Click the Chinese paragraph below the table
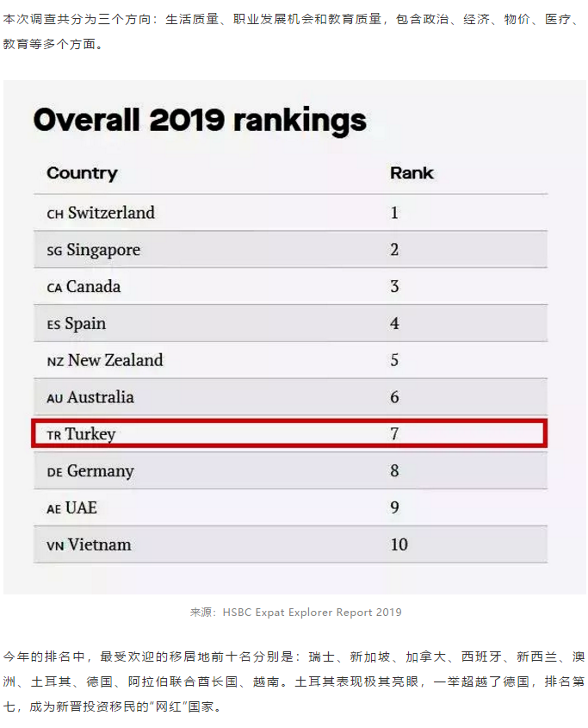Image resolution: width=588 pixels, height=728 pixels. [x=294, y=681]
